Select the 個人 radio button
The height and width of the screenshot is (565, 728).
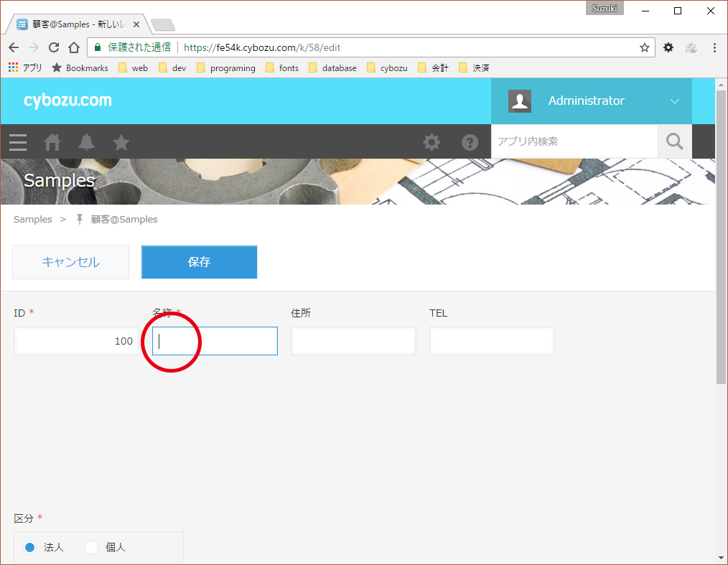coord(91,547)
